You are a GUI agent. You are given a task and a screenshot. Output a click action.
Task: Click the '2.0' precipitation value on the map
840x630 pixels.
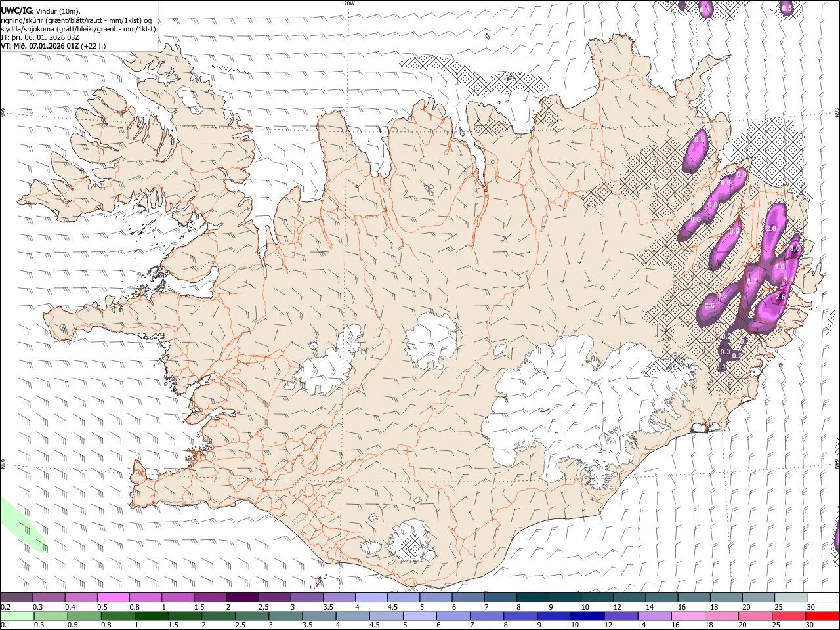[x=771, y=228]
